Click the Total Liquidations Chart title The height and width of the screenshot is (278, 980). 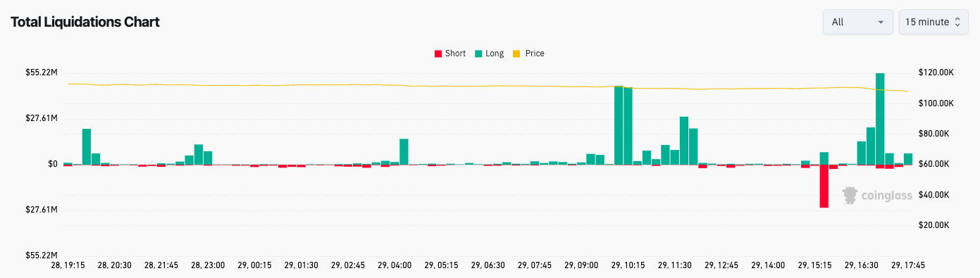click(85, 22)
